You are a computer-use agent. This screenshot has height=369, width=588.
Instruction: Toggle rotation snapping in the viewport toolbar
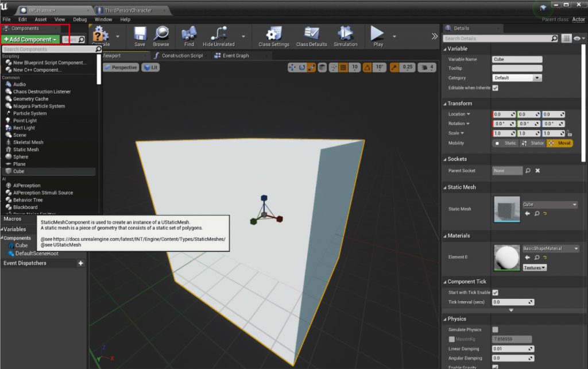(x=367, y=67)
